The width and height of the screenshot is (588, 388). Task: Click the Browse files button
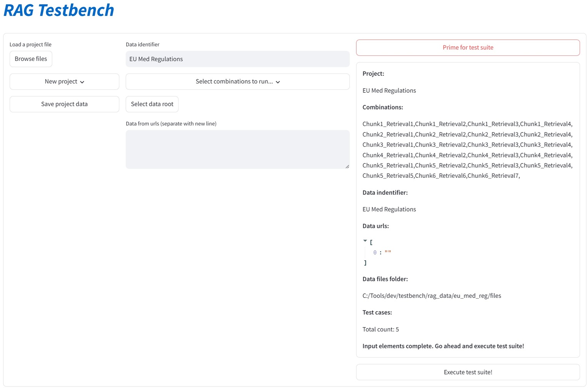(31, 59)
